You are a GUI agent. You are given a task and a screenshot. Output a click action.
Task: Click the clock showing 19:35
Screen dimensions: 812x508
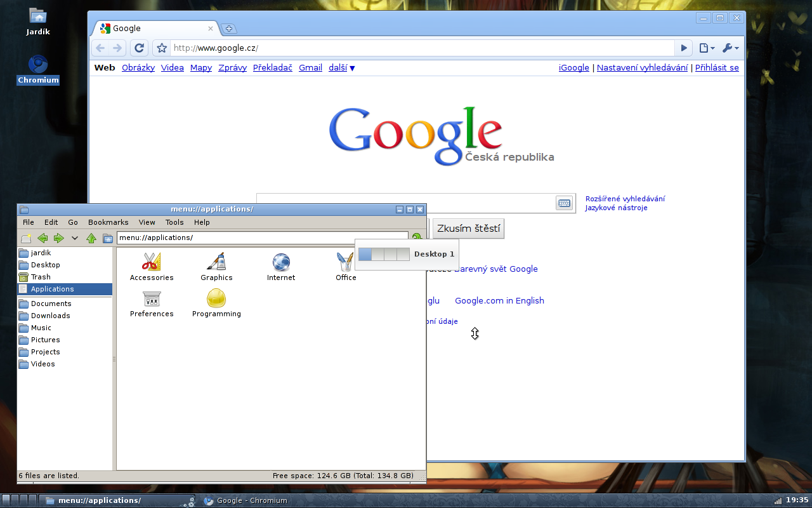point(797,500)
